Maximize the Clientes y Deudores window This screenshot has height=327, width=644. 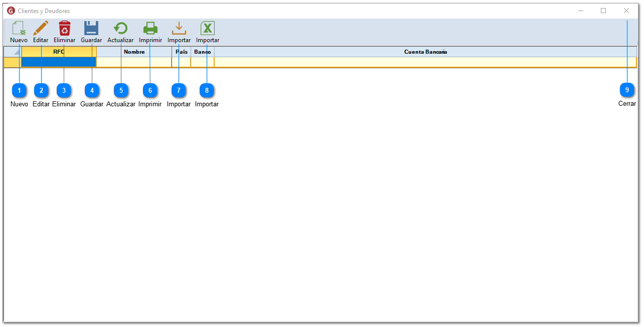[x=603, y=11]
